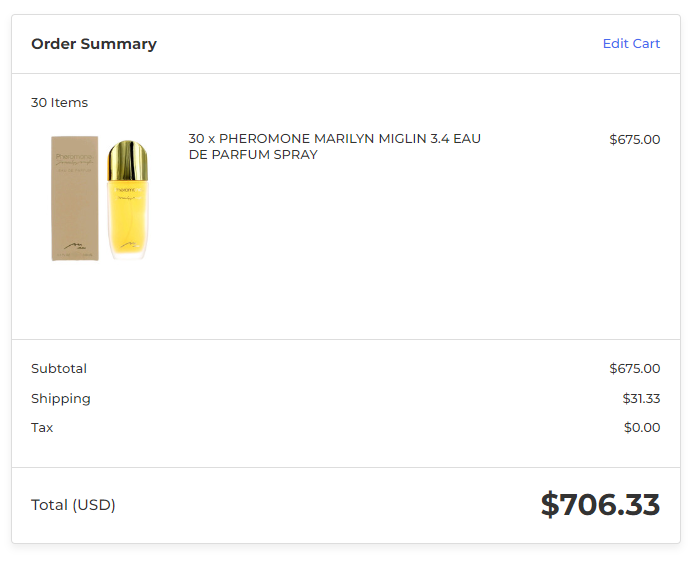
Task: Click the Total (USD) label
Action: [73, 505]
